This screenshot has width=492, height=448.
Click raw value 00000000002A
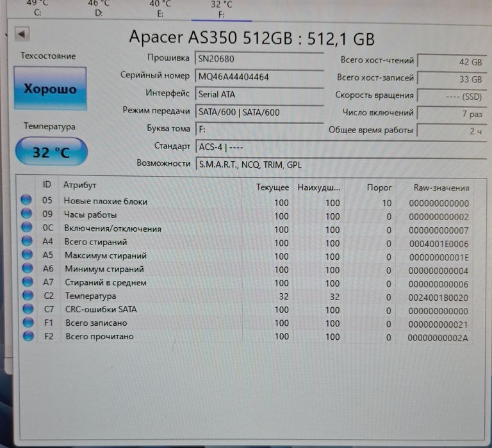point(438,338)
